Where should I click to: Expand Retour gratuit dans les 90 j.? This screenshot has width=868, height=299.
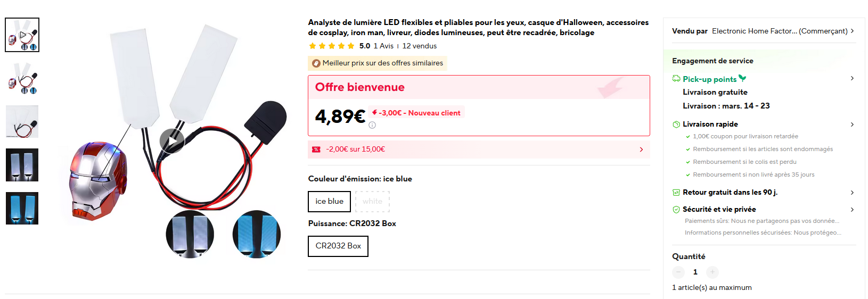[x=852, y=192]
